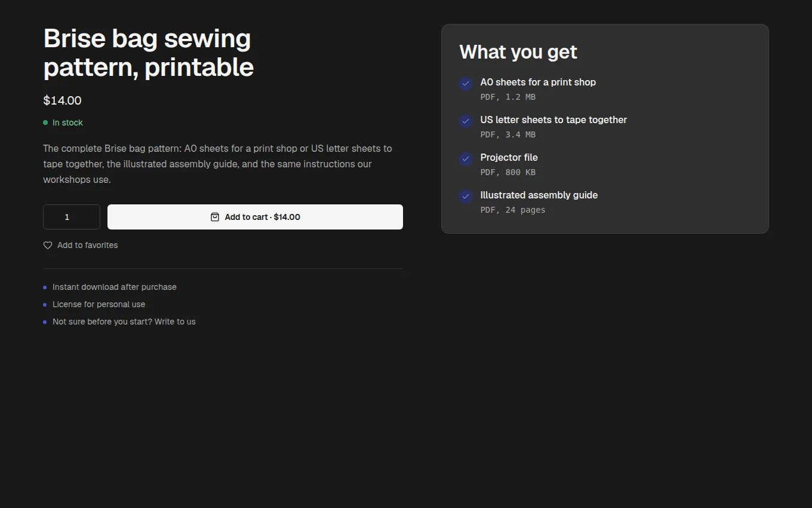Click the checkmark icon beside Illustrated assembly guide
Viewport: 812px width, 508px height.
click(466, 197)
